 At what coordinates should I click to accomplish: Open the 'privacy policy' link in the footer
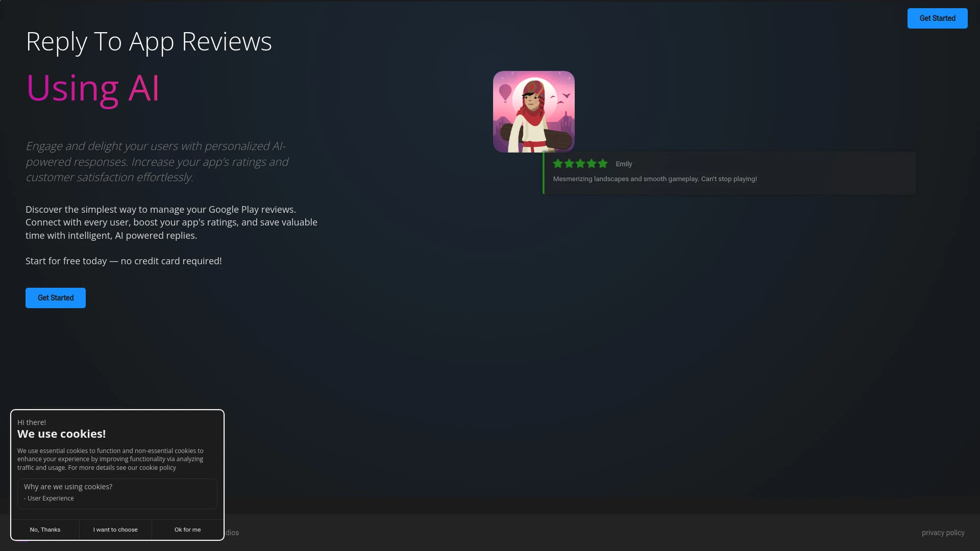click(x=943, y=533)
